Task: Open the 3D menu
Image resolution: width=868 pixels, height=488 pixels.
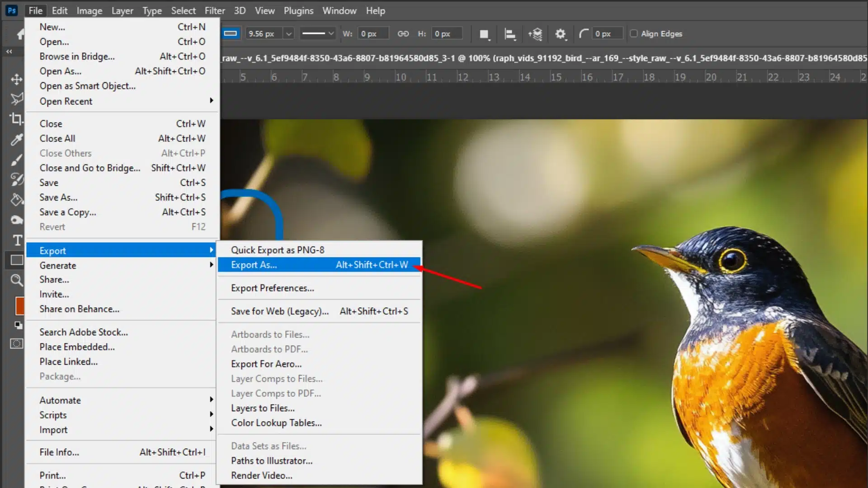Action: pos(240,10)
